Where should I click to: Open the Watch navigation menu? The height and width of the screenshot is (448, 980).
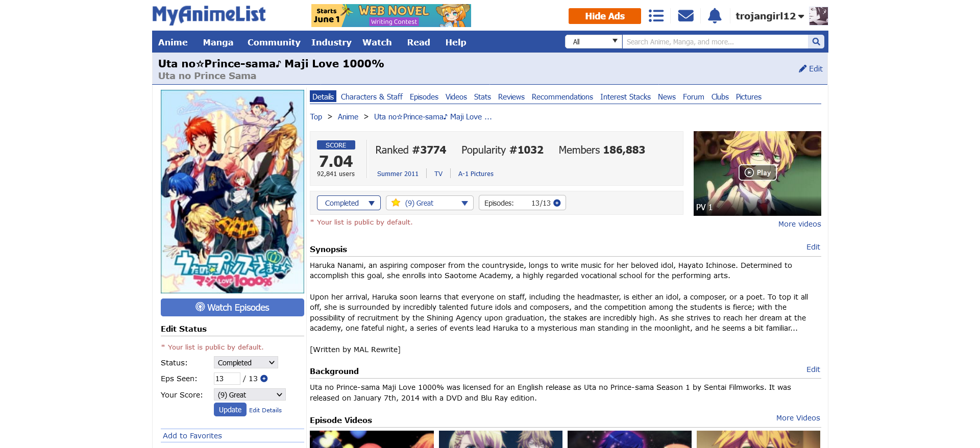(377, 42)
